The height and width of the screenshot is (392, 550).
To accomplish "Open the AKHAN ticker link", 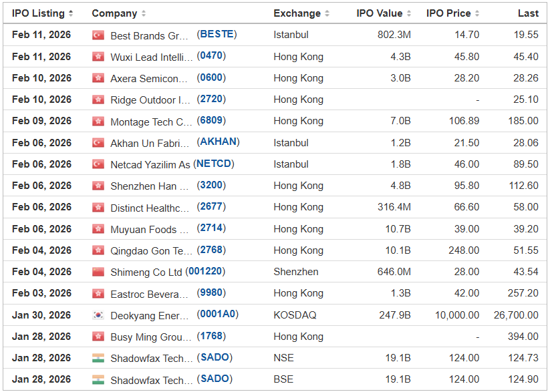I will point(218,142).
